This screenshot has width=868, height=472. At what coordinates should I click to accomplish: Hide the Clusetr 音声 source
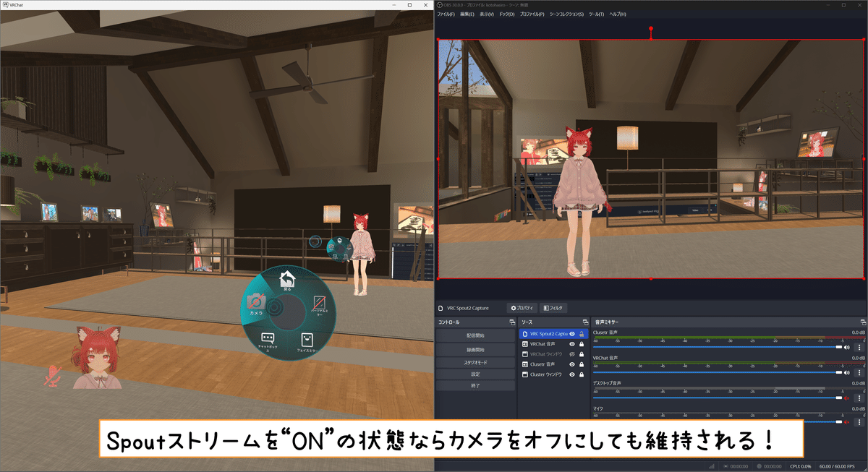pos(571,364)
